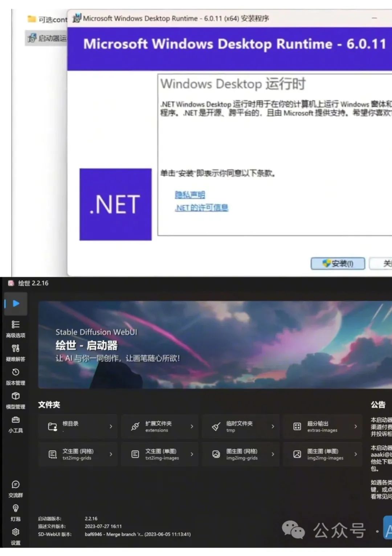Click the 启动器版本 value 2.2.16
The height and width of the screenshot is (556, 392).
[x=91, y=519]
